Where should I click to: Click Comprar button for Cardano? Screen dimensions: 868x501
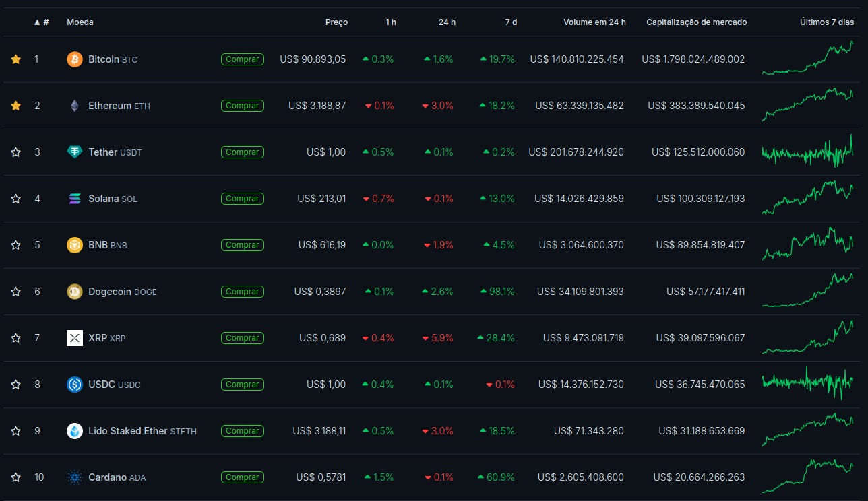243,477
